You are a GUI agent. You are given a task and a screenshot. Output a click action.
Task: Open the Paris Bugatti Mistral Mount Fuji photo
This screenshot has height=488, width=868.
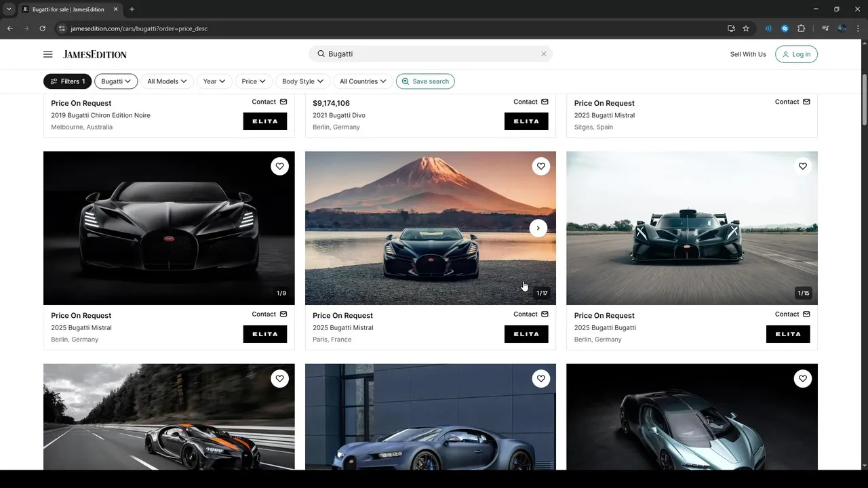(x=431, y=228)
